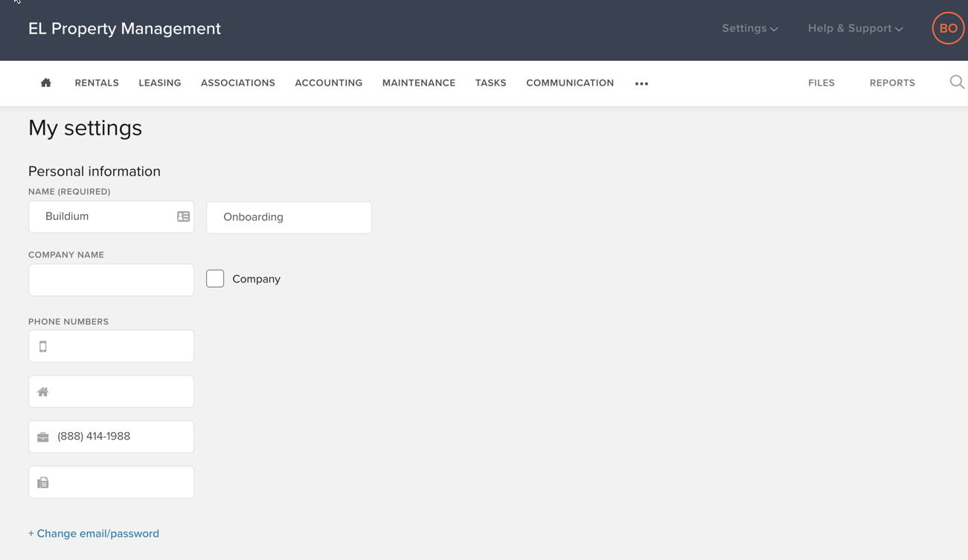This screenshot has height=560, width=968.
Task: Open the Rentals menu
Action: tap(97, 83)
